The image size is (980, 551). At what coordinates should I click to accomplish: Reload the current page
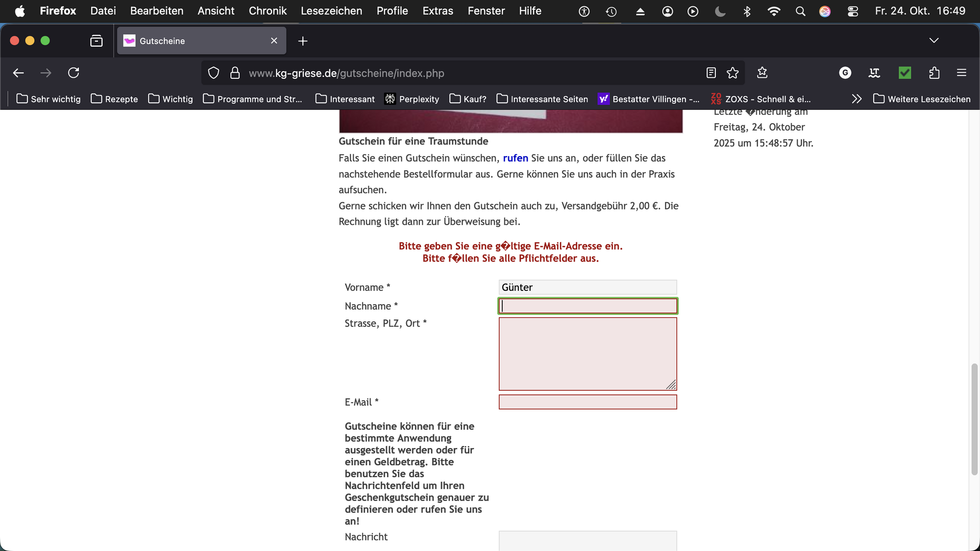pos(73,73)
